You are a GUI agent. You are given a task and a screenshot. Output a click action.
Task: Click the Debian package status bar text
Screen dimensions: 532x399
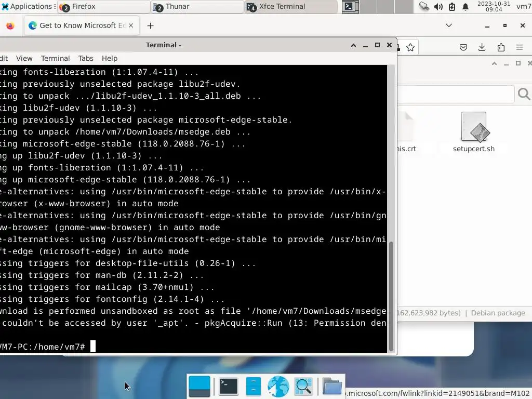click(498, 313)
